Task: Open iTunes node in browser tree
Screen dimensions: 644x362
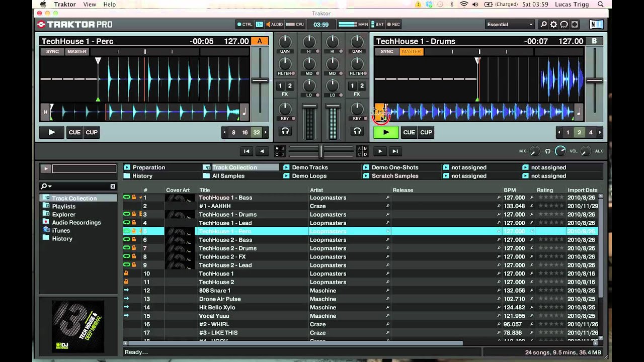Action: [x=61, y=230]
